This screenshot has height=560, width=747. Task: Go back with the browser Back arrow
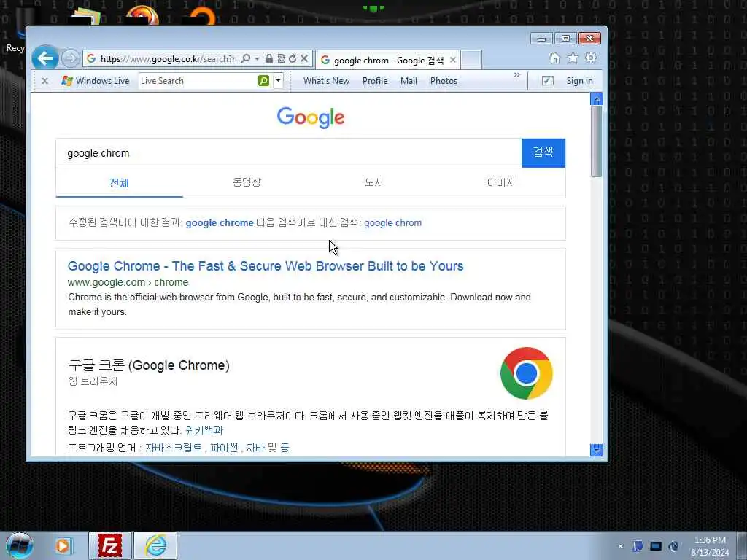click(44, 58)
